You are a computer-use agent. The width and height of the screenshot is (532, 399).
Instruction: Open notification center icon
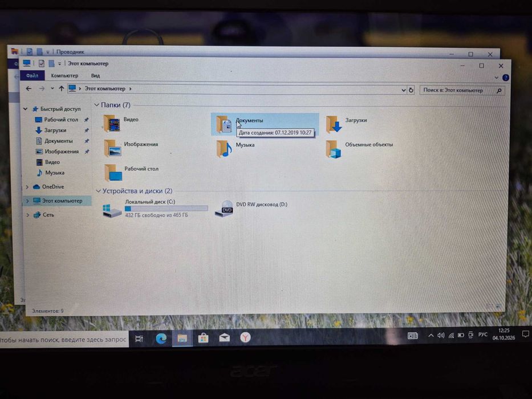pos(526,334)
